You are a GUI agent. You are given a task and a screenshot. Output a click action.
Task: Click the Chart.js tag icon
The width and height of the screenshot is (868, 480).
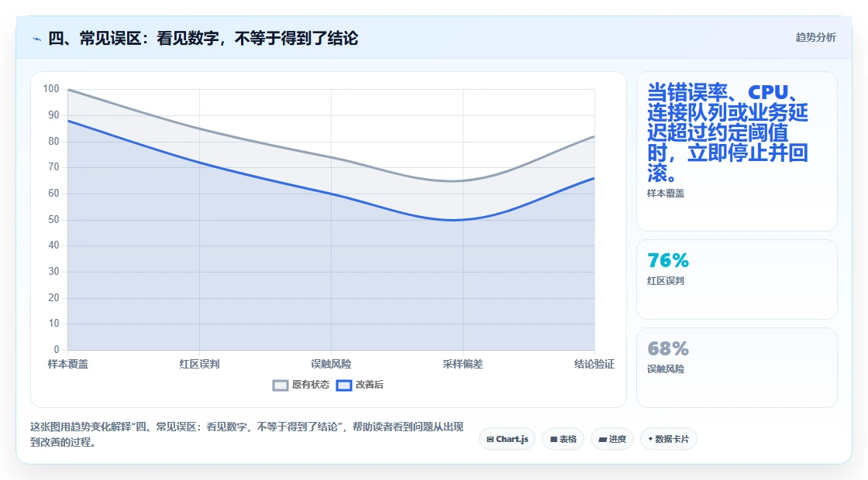pyautogui.click(x=490, y=439)
